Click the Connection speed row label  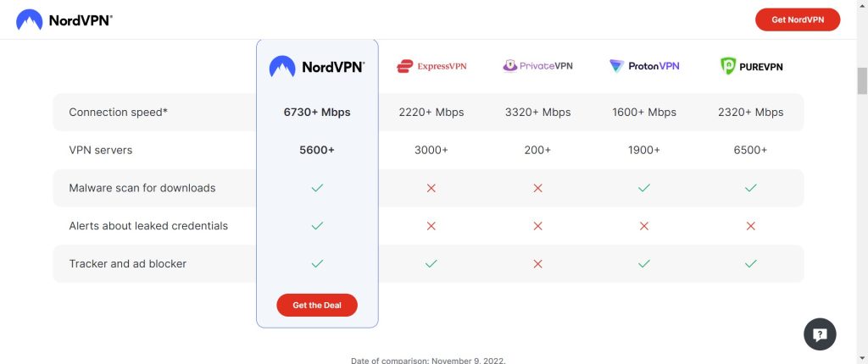coord(118,112)
